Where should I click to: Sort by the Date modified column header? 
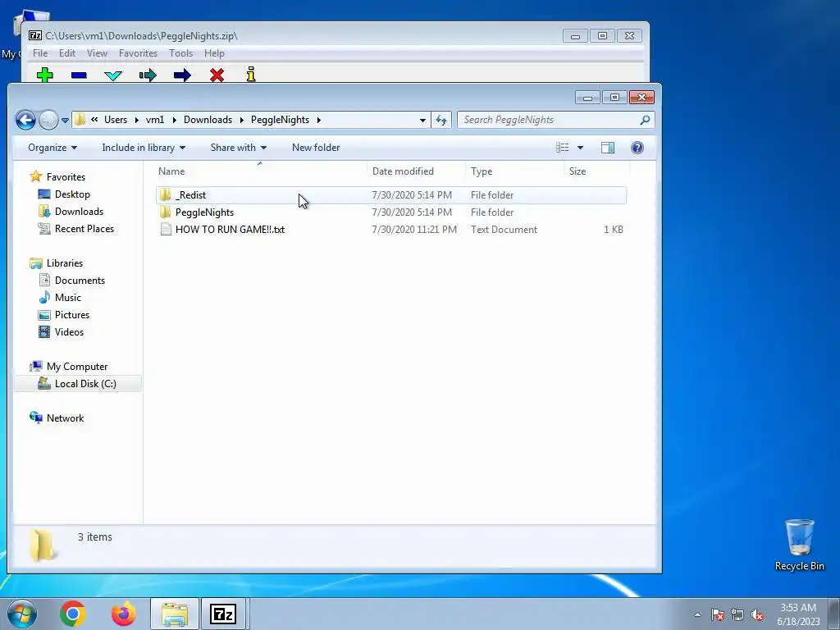416,171
